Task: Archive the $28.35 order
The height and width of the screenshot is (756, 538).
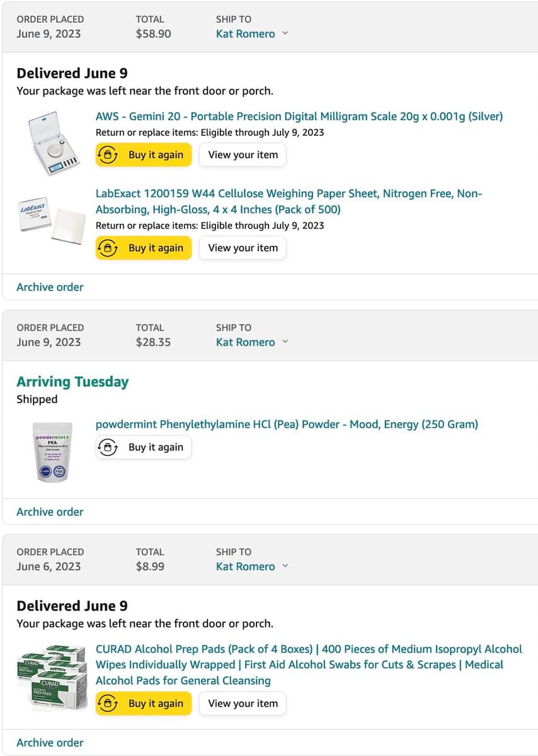Action: (50, 512)
